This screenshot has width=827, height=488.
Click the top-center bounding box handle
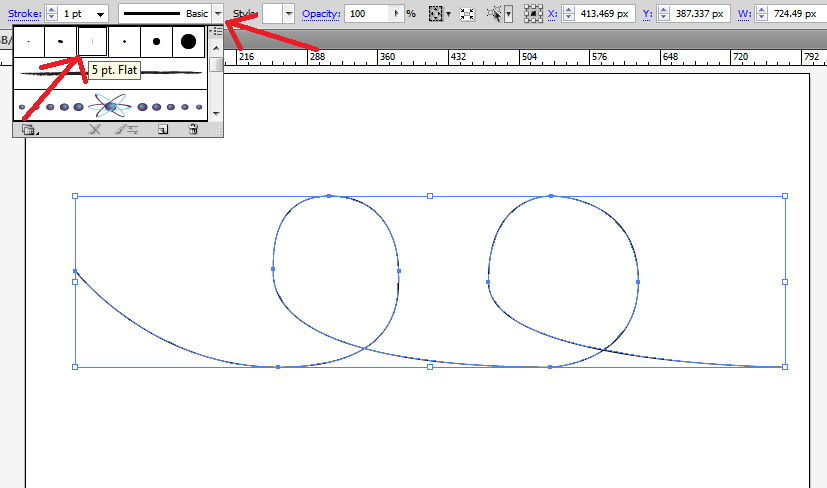click(x=430, y=196)
